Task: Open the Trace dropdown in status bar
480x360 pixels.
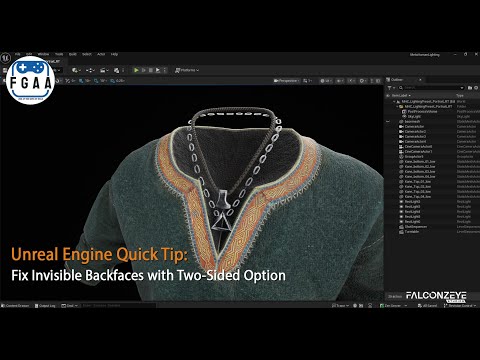Action: 340,305
